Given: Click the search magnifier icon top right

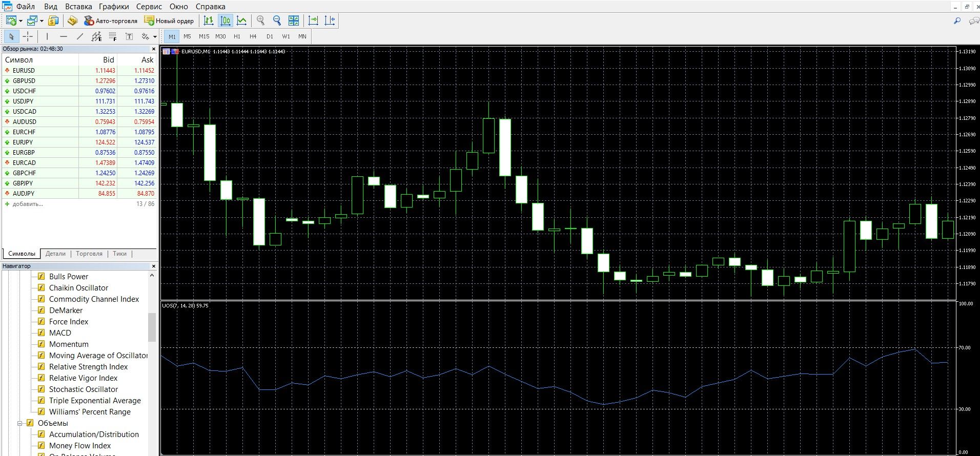Looking at the screenshot, I should (x=957, y=21).
